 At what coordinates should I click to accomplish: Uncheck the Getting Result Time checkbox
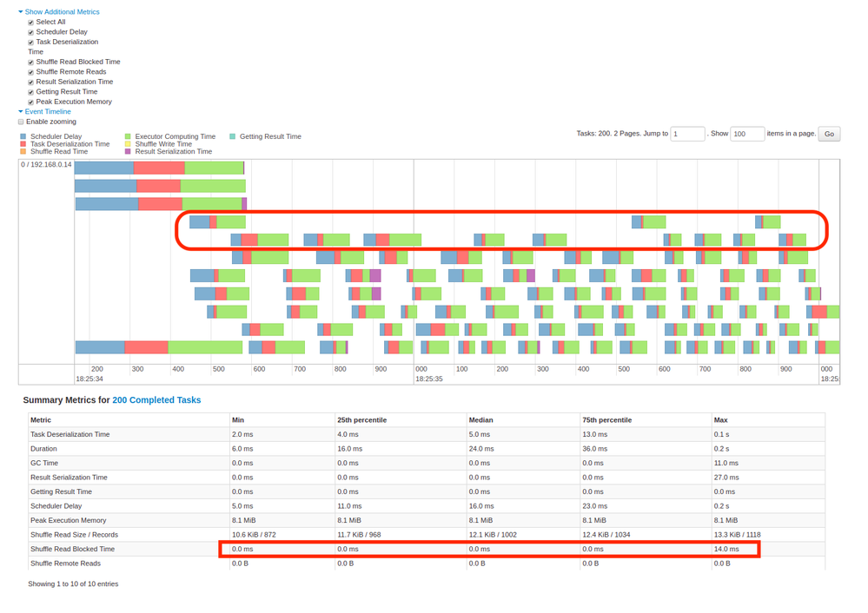[x=31, y=92]
